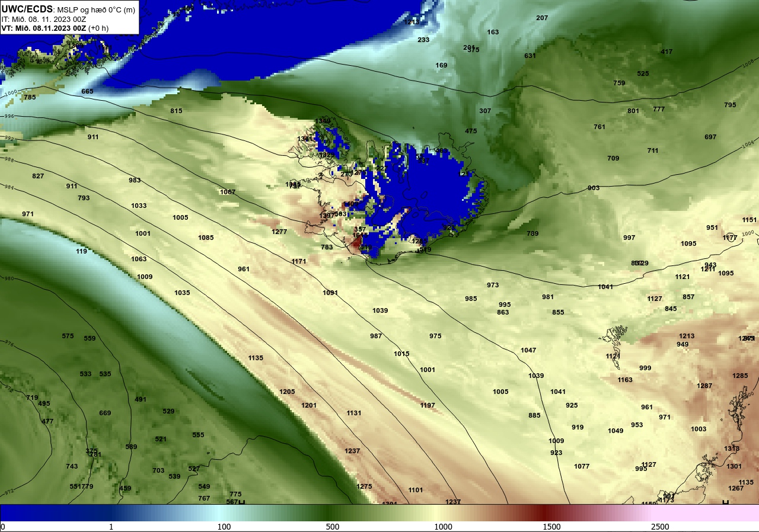Click the map value 827
Image resolution: width=759 pixels, height=532 pixels.
[38, 176]
